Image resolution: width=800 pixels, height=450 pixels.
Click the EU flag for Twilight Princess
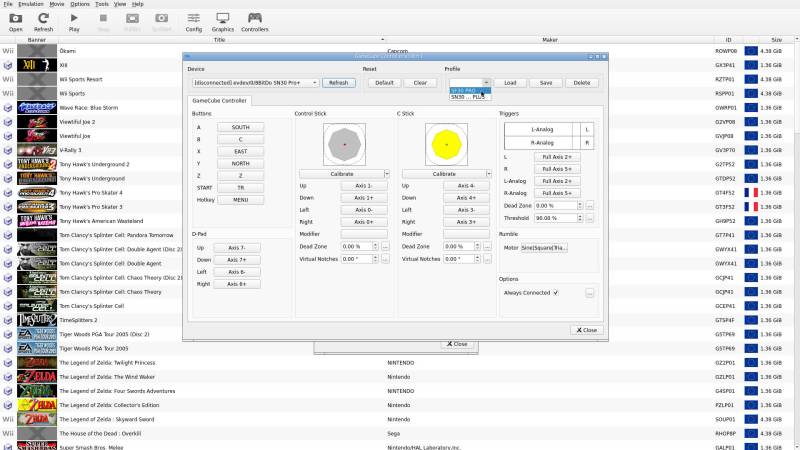751,363
